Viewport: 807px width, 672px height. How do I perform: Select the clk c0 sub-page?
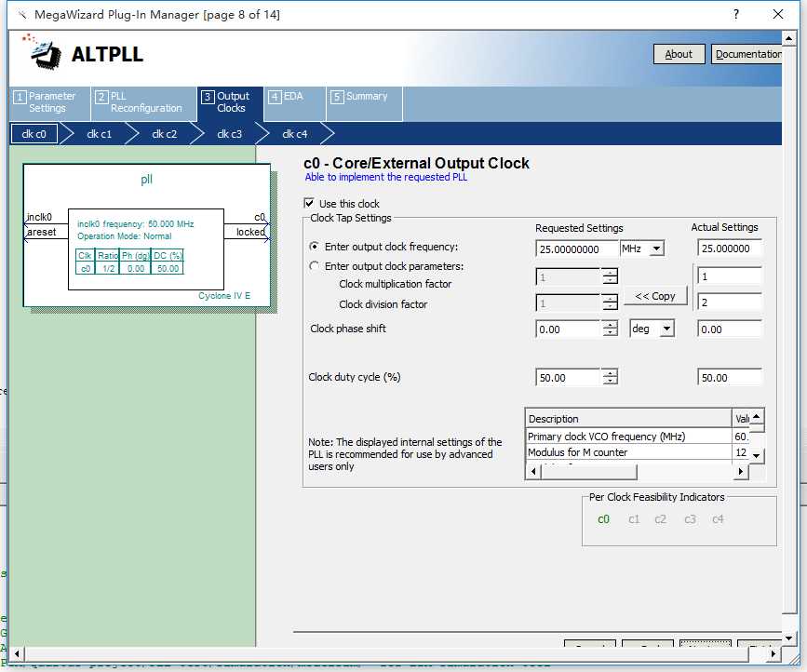point(34,134)
